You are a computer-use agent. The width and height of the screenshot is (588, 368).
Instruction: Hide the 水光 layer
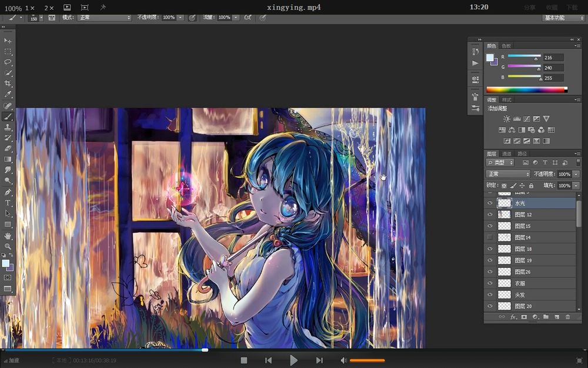tap(490, 203)
